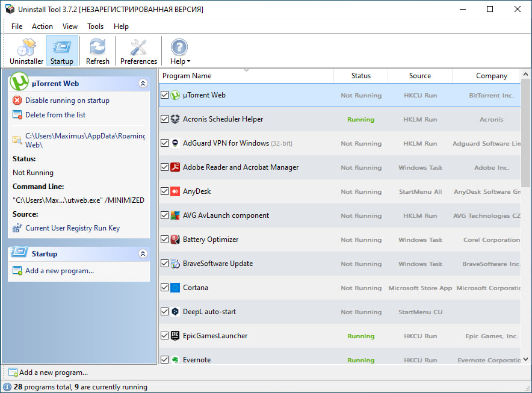Click the Cortana row icon

tap(175, 288)
